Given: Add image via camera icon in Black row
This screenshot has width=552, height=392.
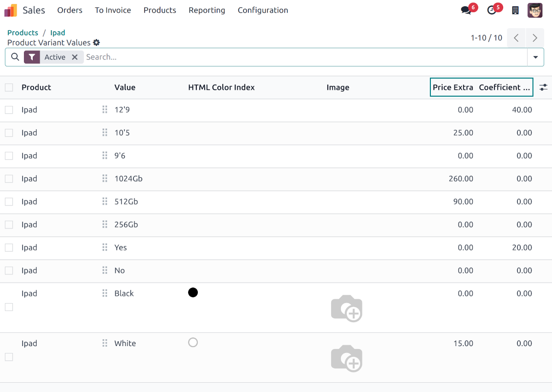Looking at the screenshot, I should pyautogui.click(x=347, y=308).
